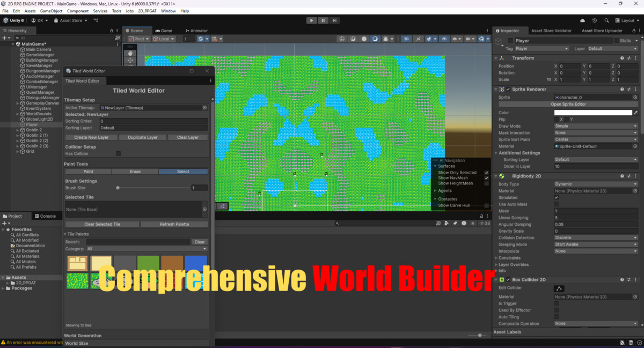644x348 pixels.
Task: Click the Edit Collider icon button
Action: click(x=559, y=288)
